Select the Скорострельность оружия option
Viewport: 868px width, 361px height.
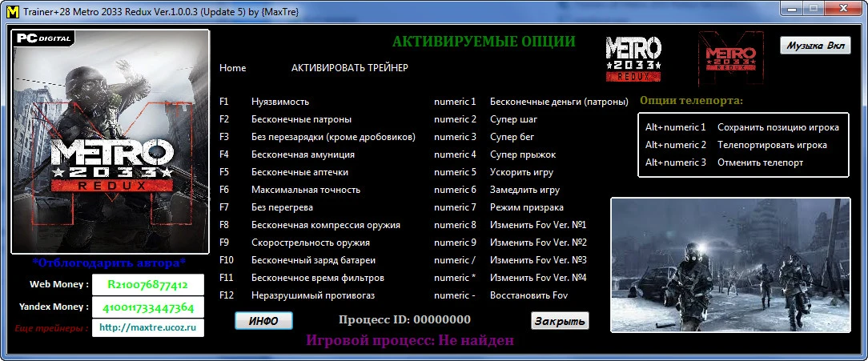click(x=311, y=243)
